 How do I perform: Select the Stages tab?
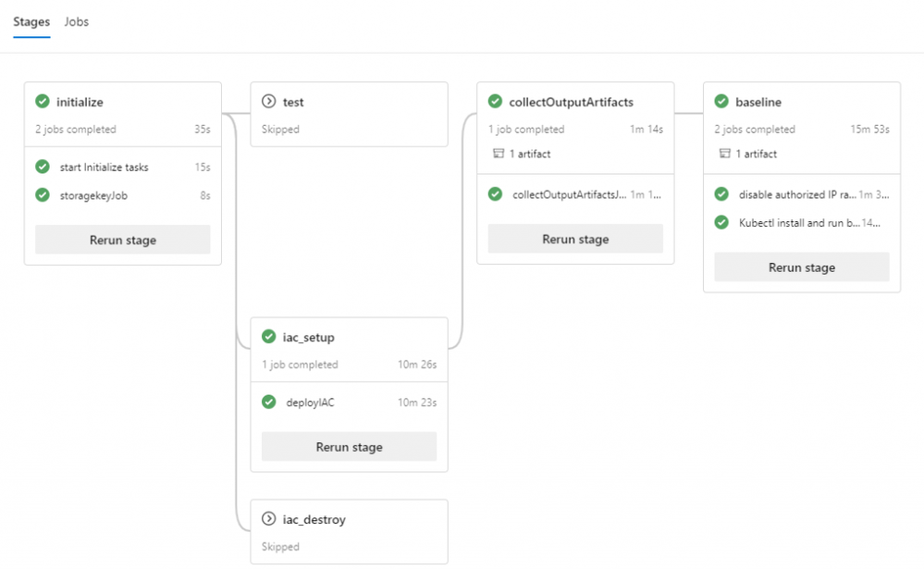(31, 21)
